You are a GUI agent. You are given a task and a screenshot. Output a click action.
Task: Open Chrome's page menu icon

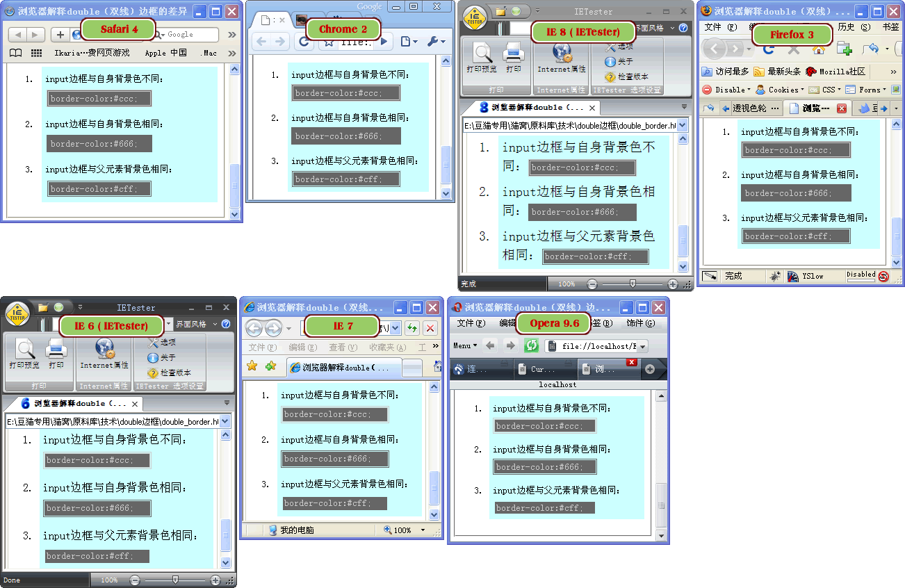pyautogui.click(x=409, y=42)
